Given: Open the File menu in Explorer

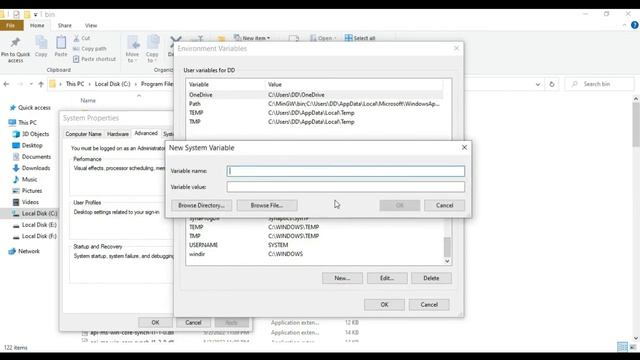Looking at the screenshot, I should tap(11, 25).
